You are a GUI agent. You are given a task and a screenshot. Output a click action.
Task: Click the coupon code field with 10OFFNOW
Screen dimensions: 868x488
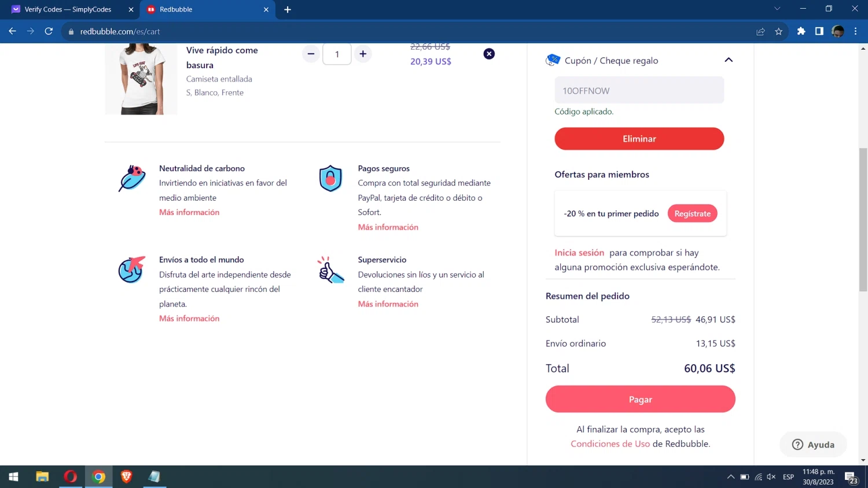coord(639,90)
